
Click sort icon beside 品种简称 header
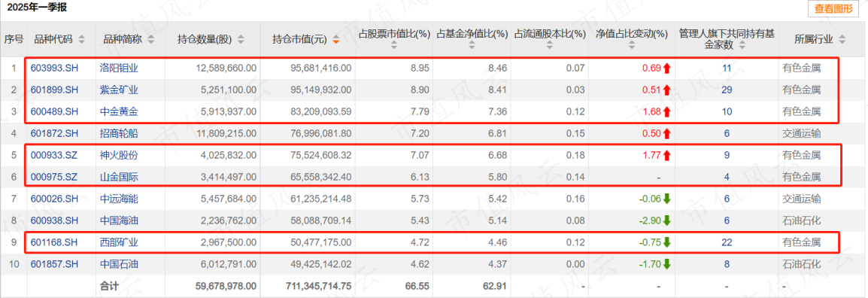[150, 39]
